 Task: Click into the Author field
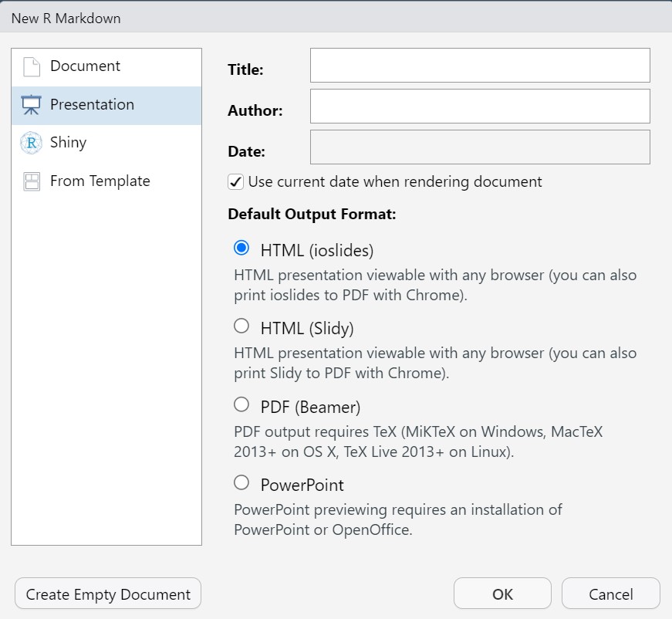[480, 107]
